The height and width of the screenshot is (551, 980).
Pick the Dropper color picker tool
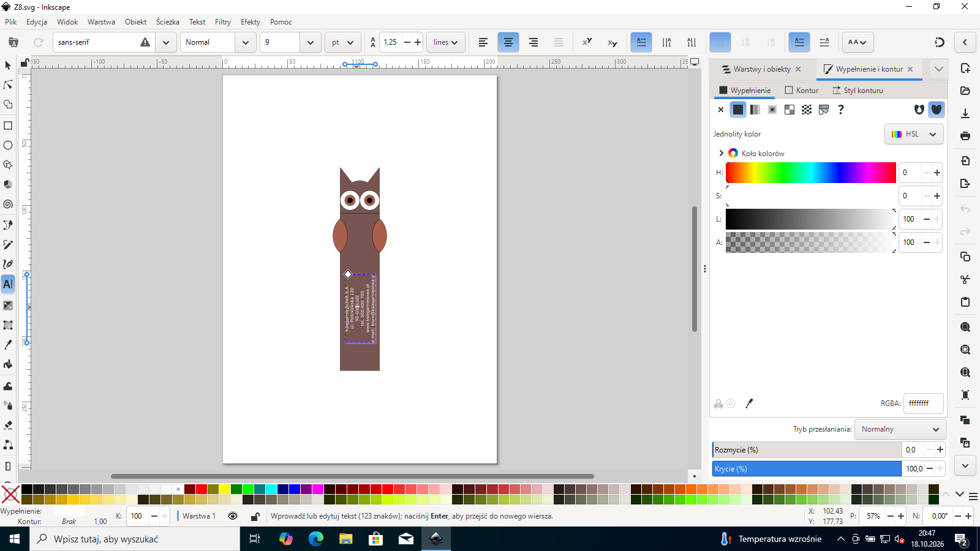[8, 345]
